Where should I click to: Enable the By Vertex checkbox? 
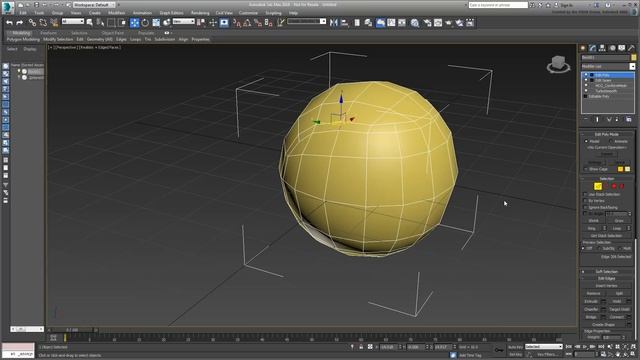pos(585,201)
